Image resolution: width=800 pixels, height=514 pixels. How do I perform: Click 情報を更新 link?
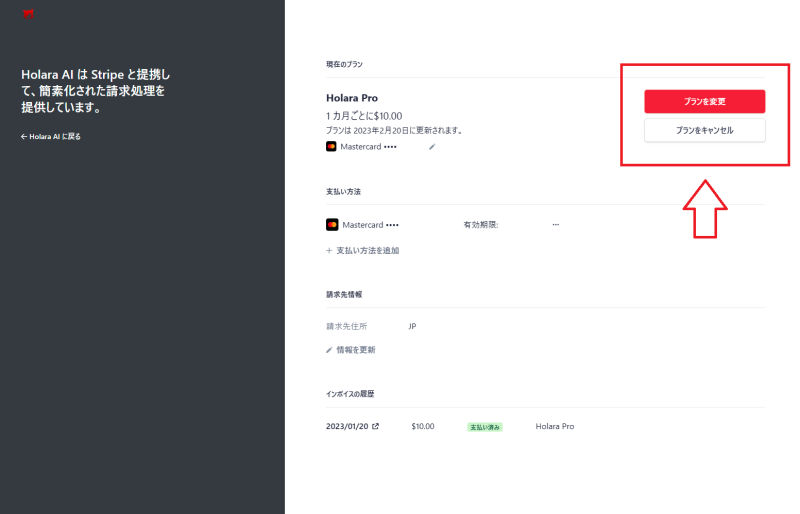(x=351, y=350)
